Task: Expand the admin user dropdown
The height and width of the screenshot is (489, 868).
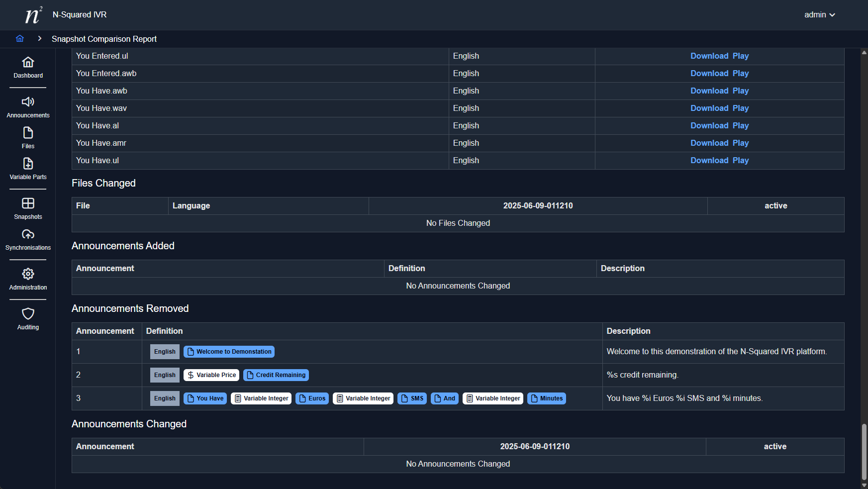Action: pyautogui.click(x=819, y=15)
